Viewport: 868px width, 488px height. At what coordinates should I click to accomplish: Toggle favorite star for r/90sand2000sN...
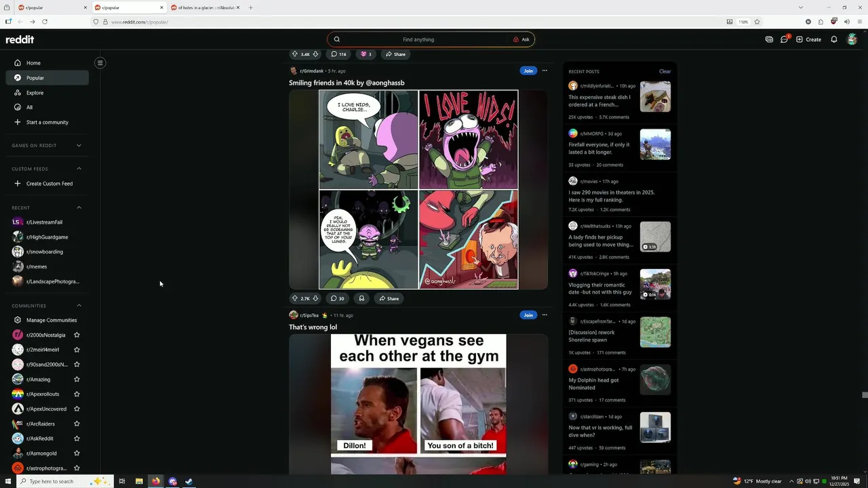click(77, 365)
